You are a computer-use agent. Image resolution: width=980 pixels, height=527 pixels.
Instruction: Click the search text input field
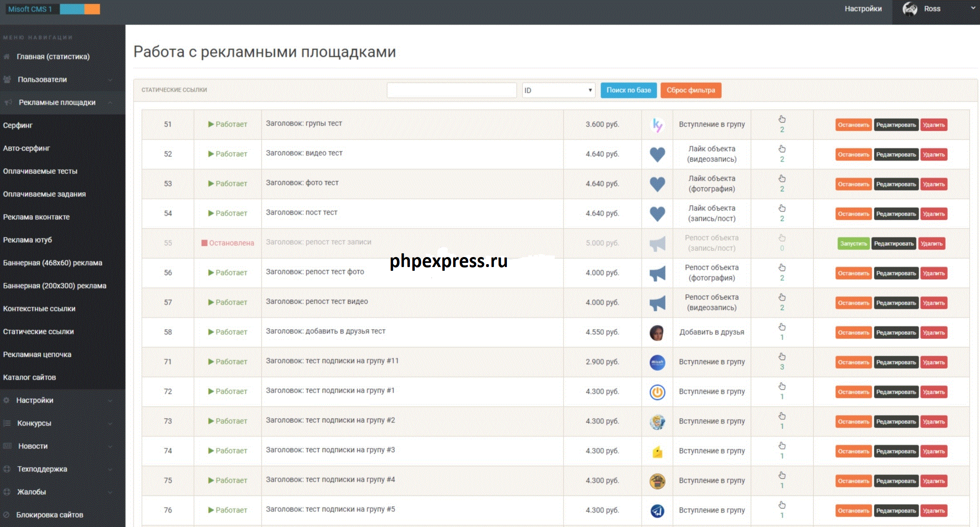pyautogui.click(x=451, y=90)
